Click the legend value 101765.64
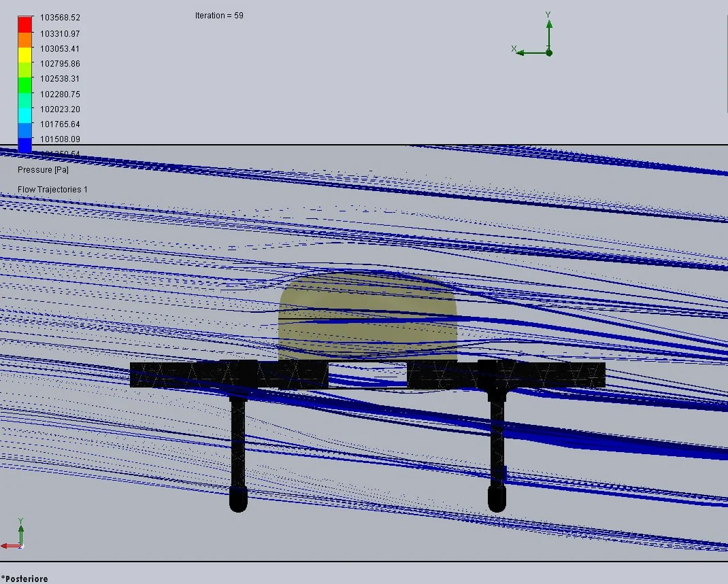This screenshot has height=584, width=728. [60, 124]
